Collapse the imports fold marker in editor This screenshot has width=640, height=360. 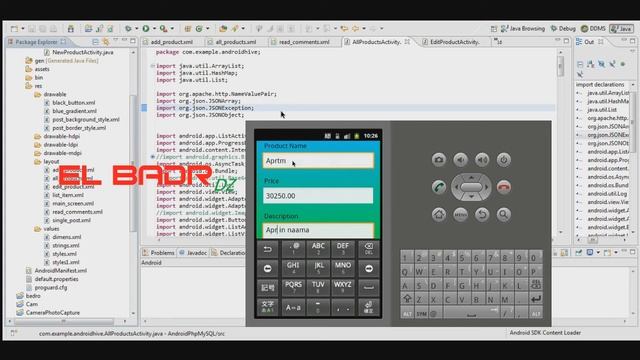click(153, 66)
